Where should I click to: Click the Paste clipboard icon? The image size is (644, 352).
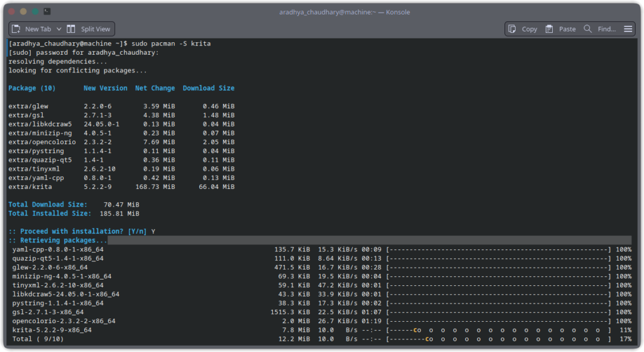pos(549,29)
